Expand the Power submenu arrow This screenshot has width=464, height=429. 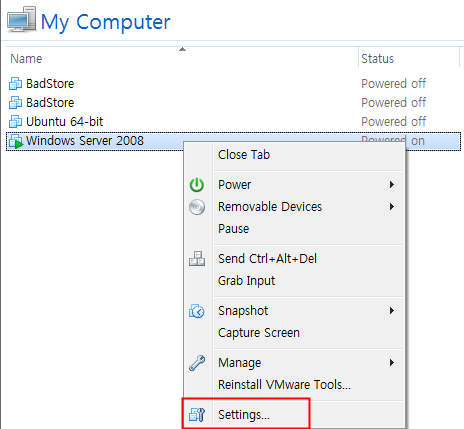point(392,185)
